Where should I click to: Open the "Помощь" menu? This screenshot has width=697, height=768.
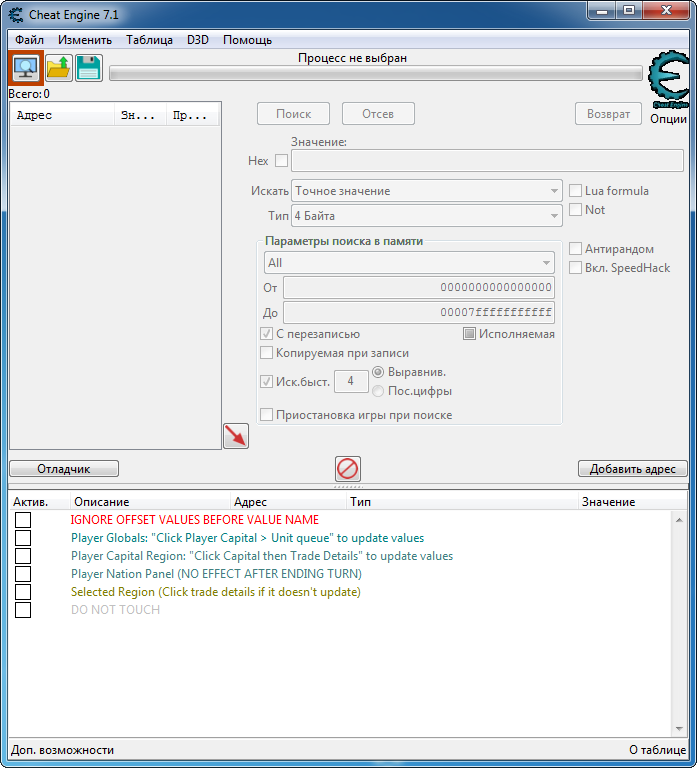tap(247, 40)
